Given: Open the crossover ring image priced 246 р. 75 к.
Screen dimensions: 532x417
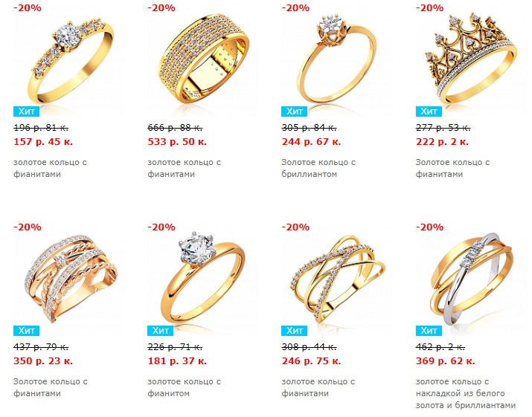Looking at the screenshot, I should (x=338, y=278).
